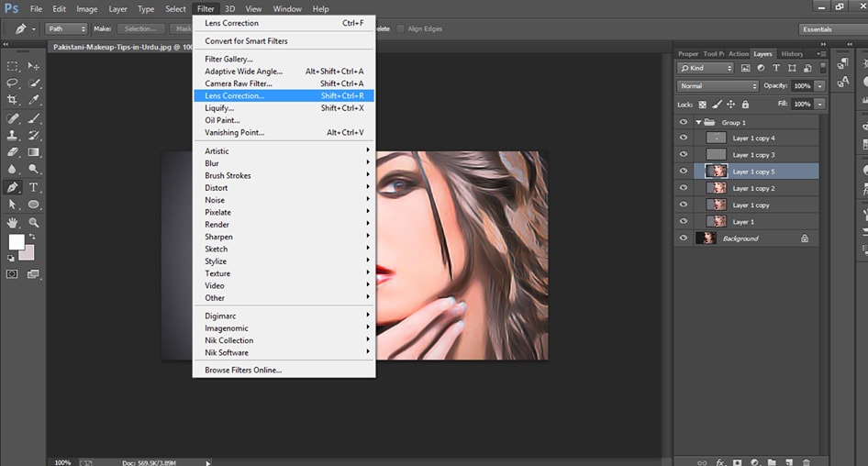Viewport: 868px width, 466px height.
Task: Hide Group 1 using its eye icon
Action: (683, 122)
